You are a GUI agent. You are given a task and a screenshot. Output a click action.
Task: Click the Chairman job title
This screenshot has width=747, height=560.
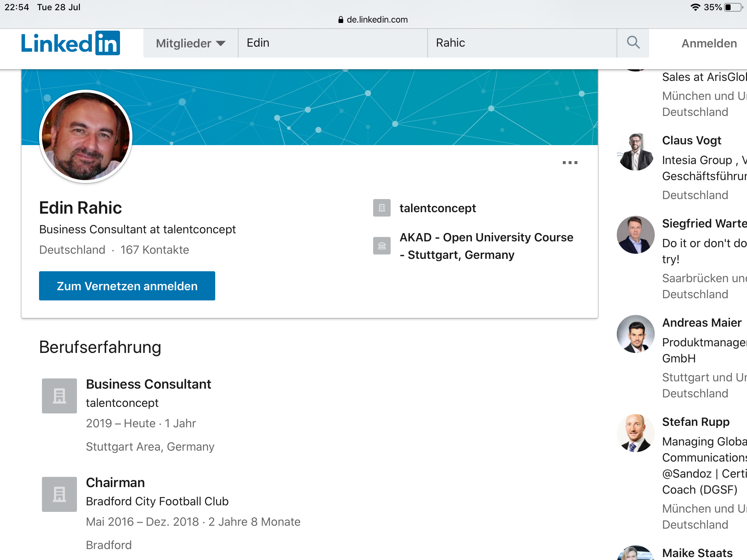pyautogui.click(x=115, y=483)
